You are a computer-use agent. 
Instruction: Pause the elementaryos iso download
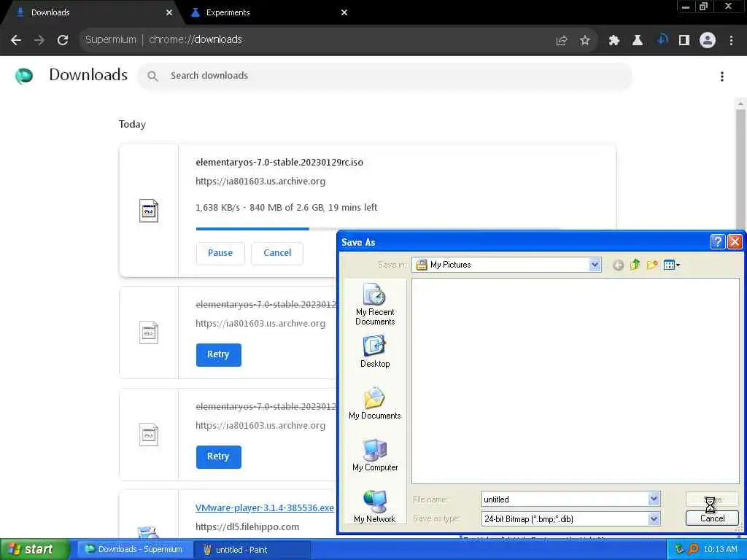[220, 253]
